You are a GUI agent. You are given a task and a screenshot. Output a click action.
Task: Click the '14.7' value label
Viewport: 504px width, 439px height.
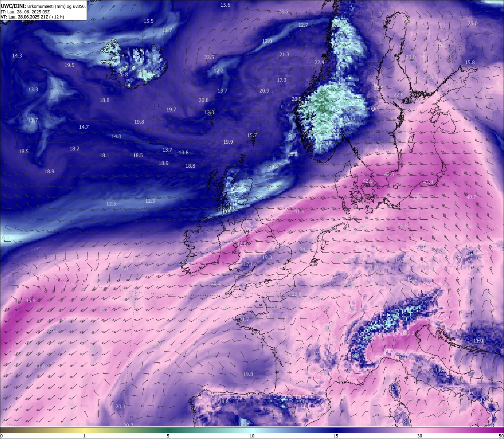coord(84,127)
